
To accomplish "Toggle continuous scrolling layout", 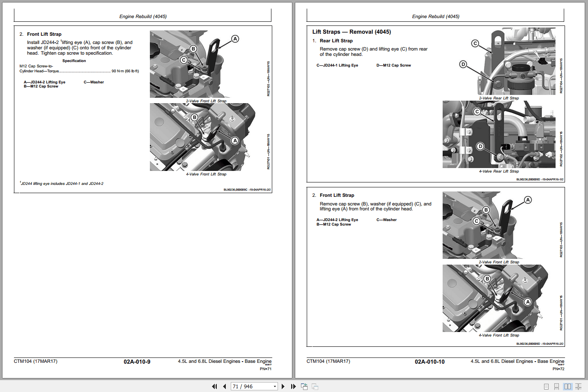I will tap(556, 386).
